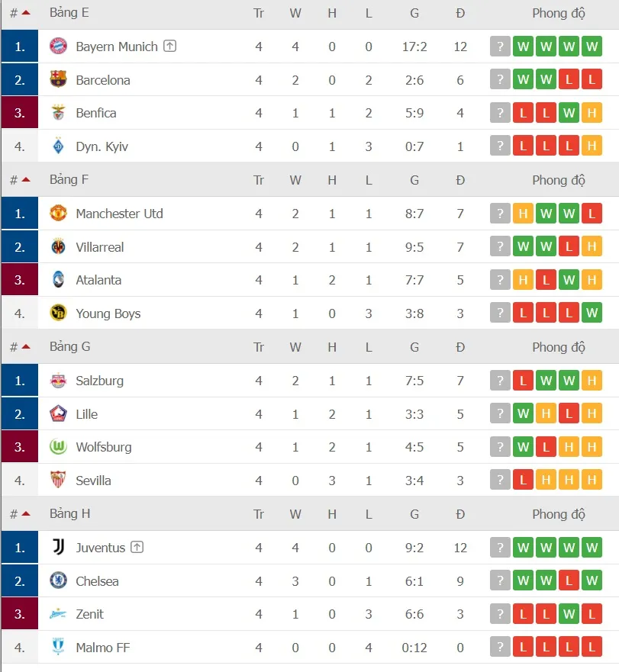Open the Atalanta team page
619x672 pixels.
coord(98,280)
